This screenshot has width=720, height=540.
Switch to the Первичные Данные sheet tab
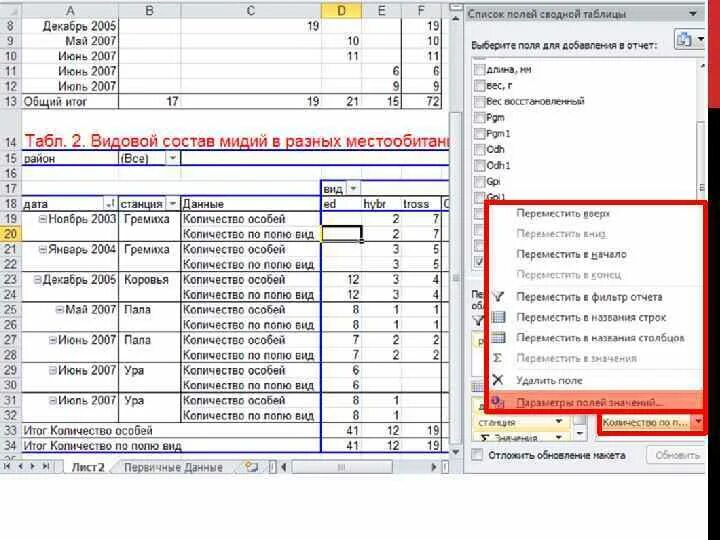(x=174, y=467)
